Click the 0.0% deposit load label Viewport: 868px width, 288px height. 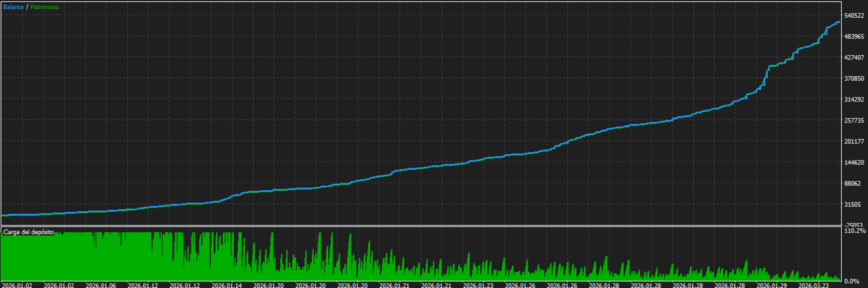pyautogui.click(x=853, y=281)
